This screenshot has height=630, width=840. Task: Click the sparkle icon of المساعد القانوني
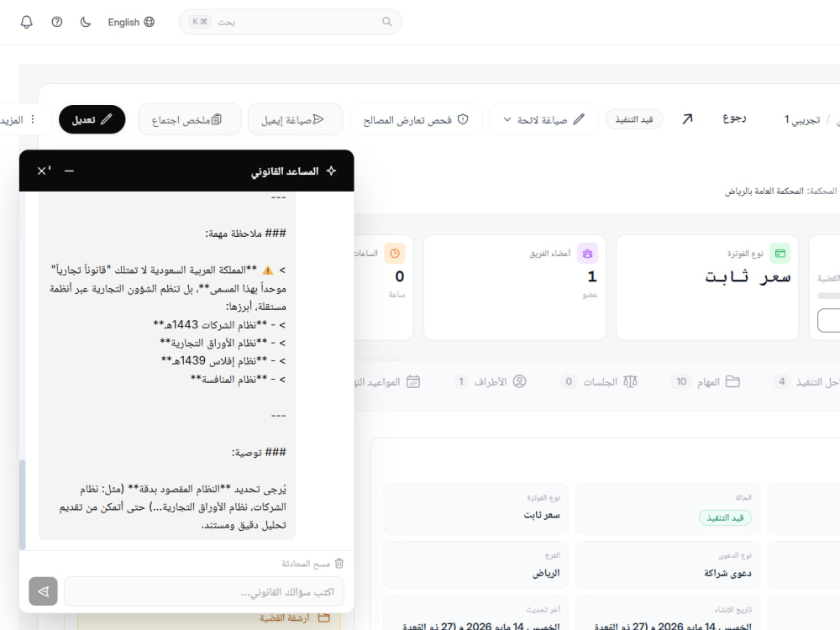pyautogui.click(x=331, y=171)
